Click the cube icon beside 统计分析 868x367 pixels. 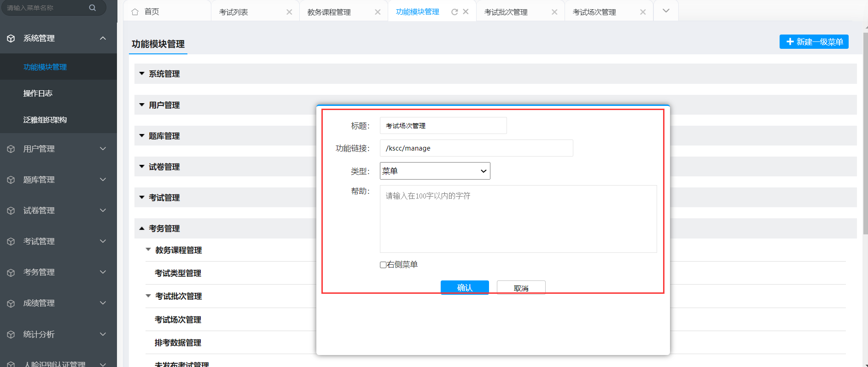(11, 334)
